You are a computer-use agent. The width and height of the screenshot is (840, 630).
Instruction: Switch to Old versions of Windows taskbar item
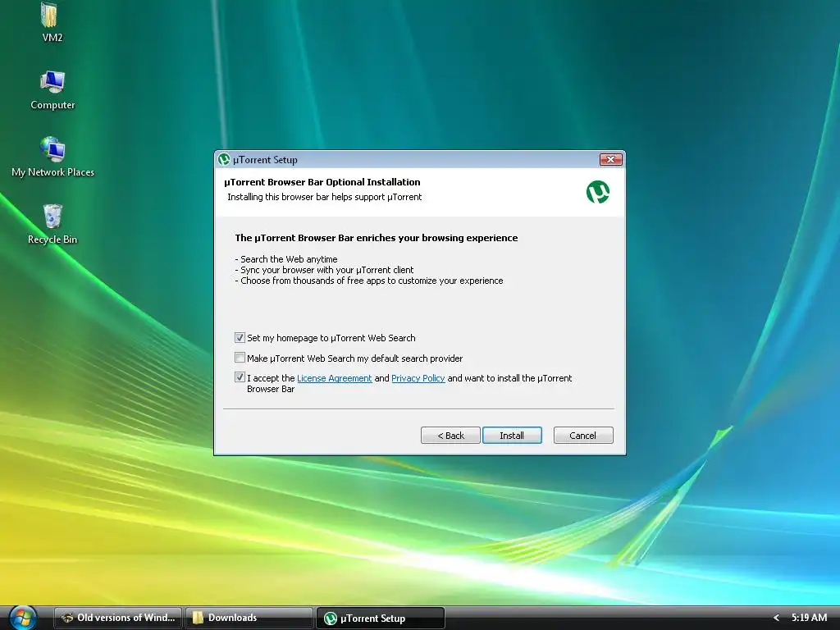point(118,618)
